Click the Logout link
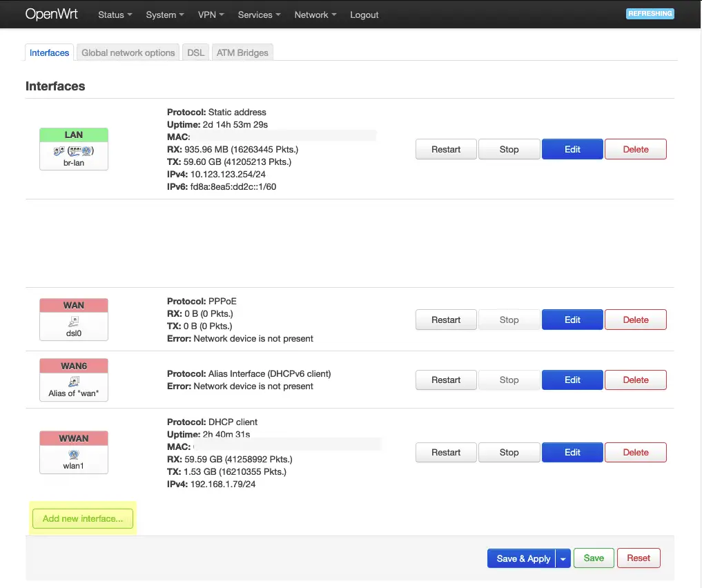This screenshot has height=588, width=702. click(364, 14)
